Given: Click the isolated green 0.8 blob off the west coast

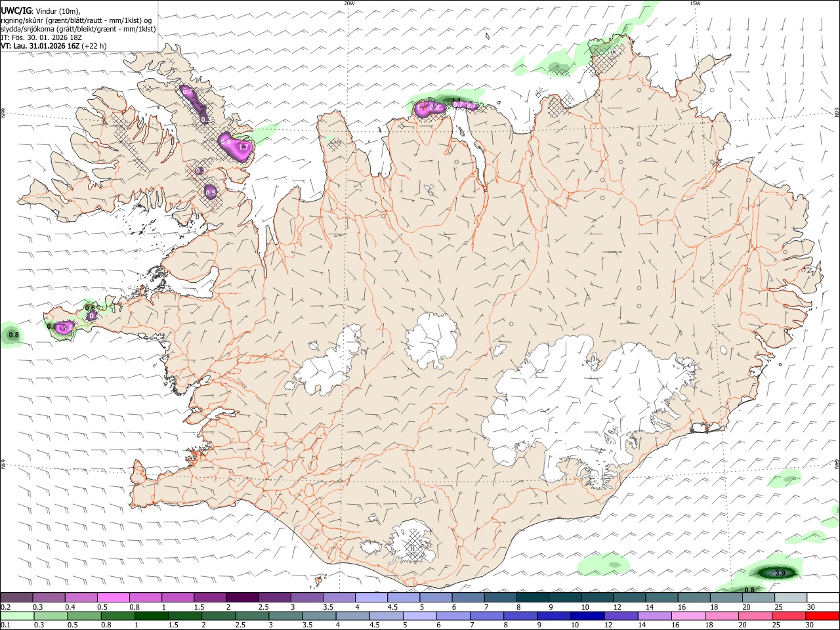Looking at the screenshot, I should 12,335.
